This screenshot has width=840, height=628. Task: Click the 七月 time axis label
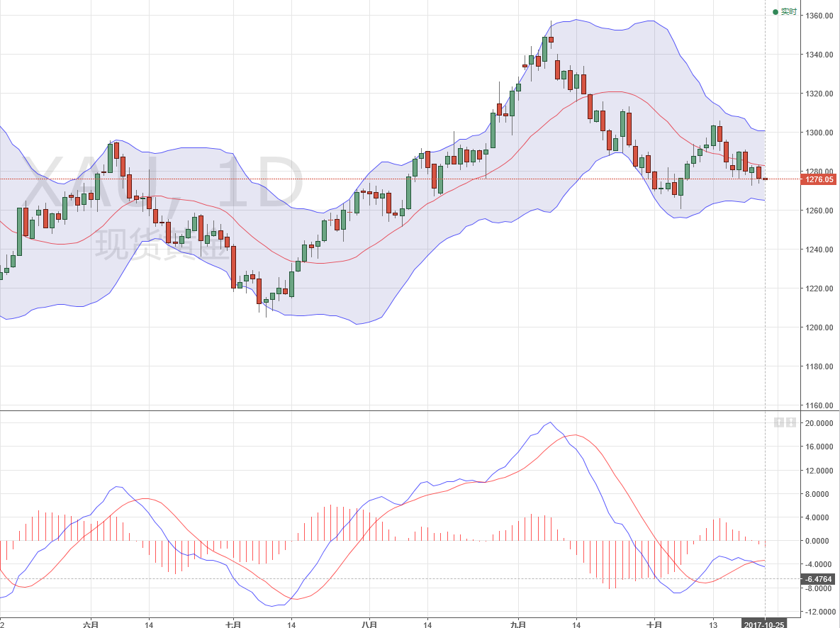(x=233, y=624)
